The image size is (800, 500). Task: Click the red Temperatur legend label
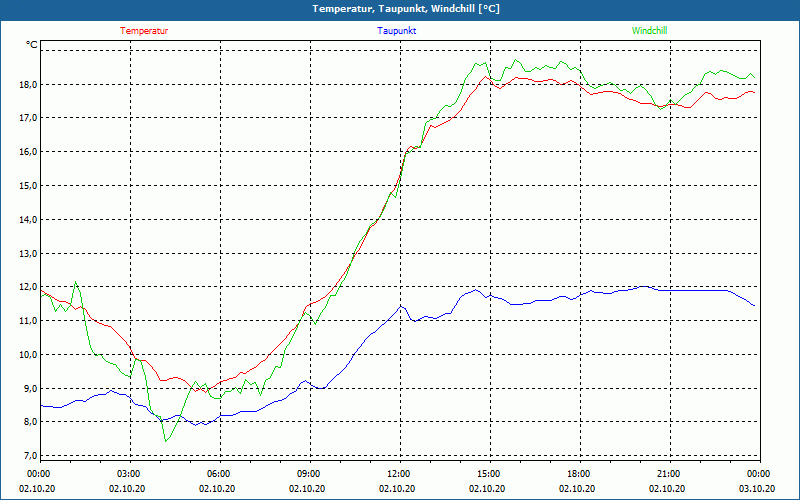pyautogui.click(x=144, y=31)
